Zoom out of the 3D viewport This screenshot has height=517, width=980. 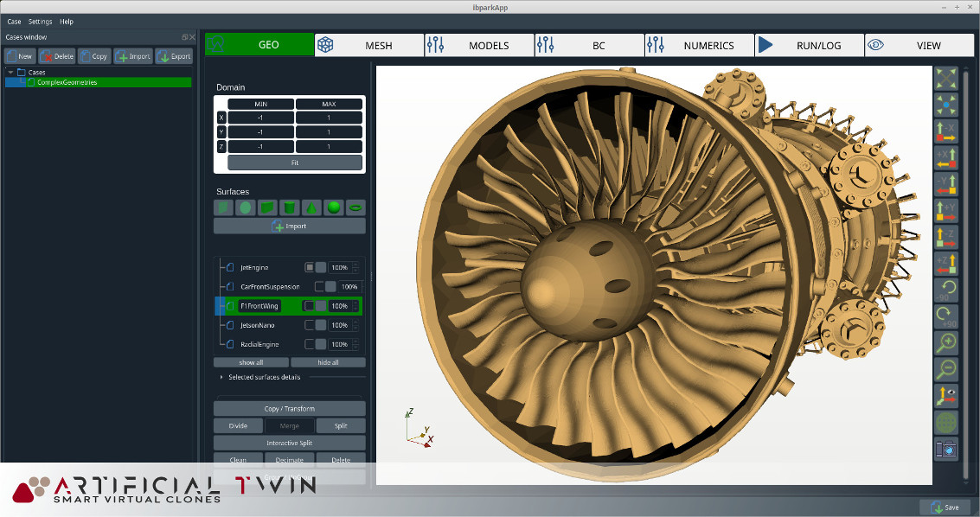pos(946,370)
